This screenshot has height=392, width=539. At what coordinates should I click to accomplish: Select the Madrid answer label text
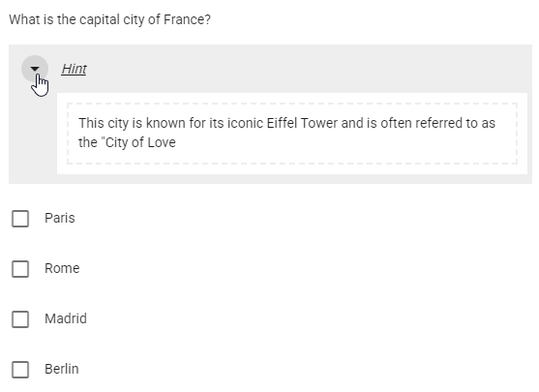(66, 318)
